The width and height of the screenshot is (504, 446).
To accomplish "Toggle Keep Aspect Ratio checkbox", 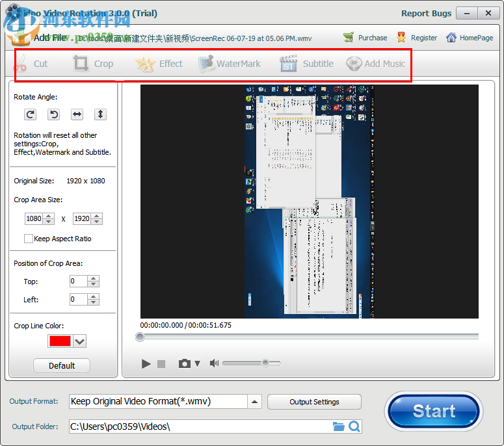I will click(x=28, y=239).
